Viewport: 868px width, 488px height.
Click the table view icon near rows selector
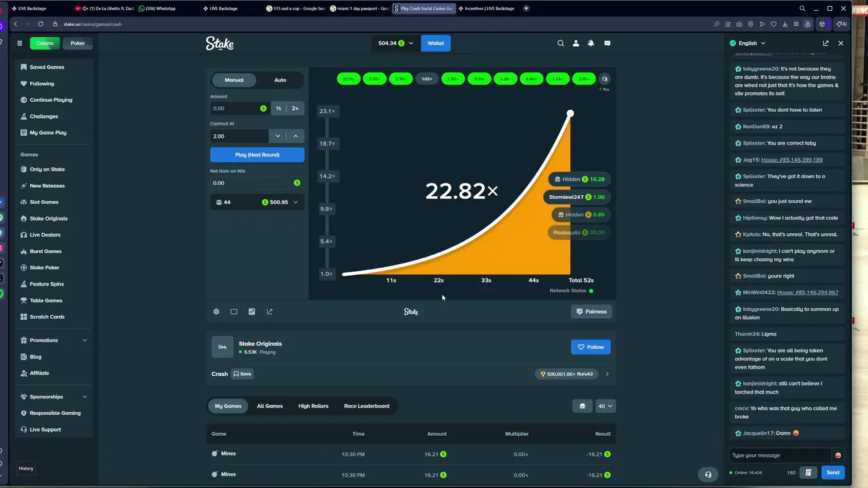pos(582,406)
